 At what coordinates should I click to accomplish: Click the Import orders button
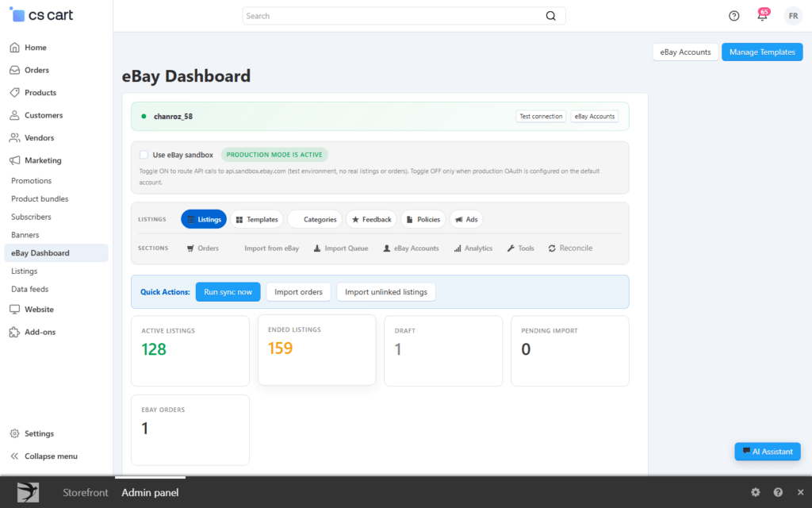coord(298,292)
